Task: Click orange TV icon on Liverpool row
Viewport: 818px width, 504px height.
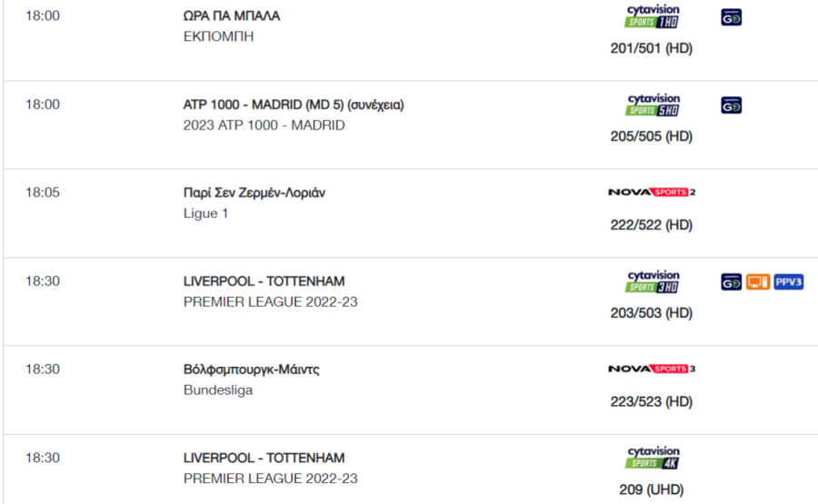Action: pyautogui.click(x=757, y=282)
